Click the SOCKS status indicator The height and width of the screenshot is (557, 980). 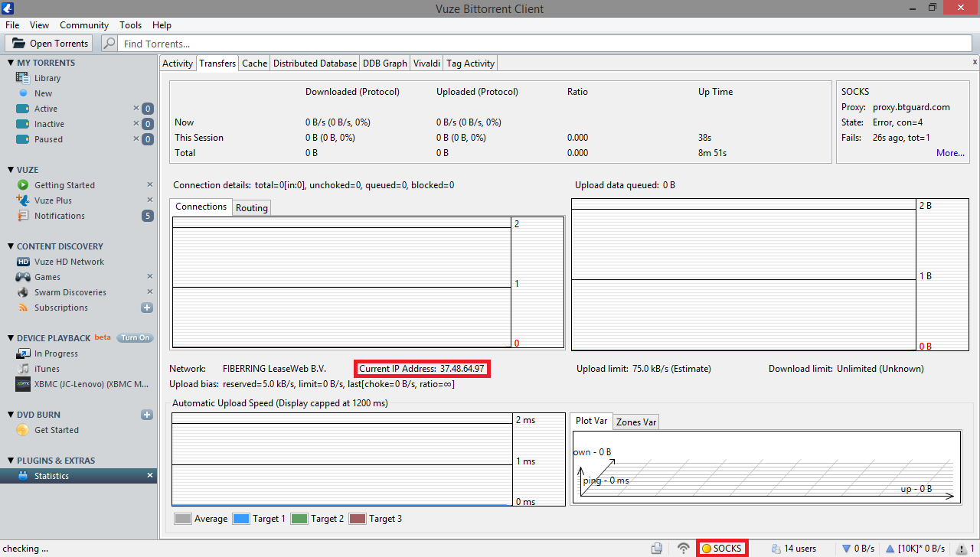tap(721, 548)
